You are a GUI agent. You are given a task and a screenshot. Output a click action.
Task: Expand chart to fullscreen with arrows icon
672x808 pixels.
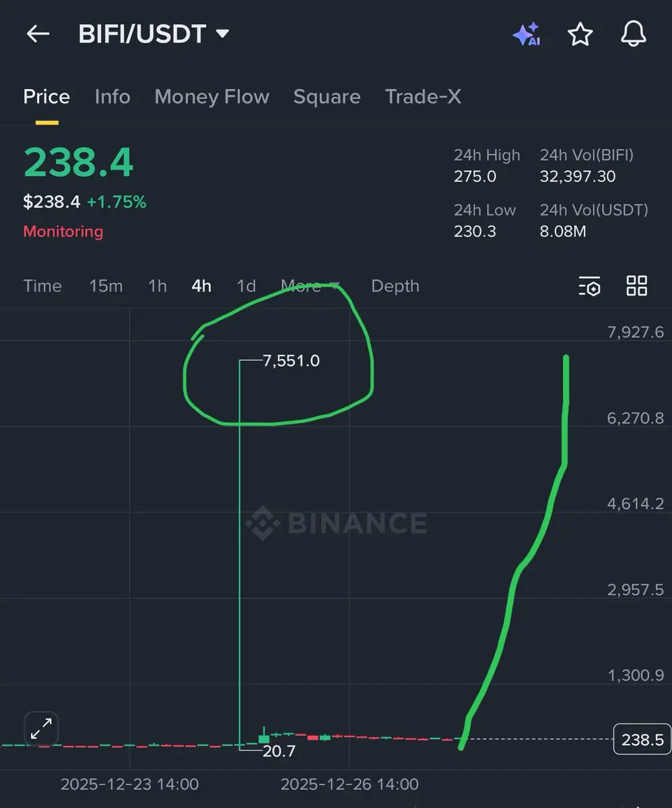(41, 729)
